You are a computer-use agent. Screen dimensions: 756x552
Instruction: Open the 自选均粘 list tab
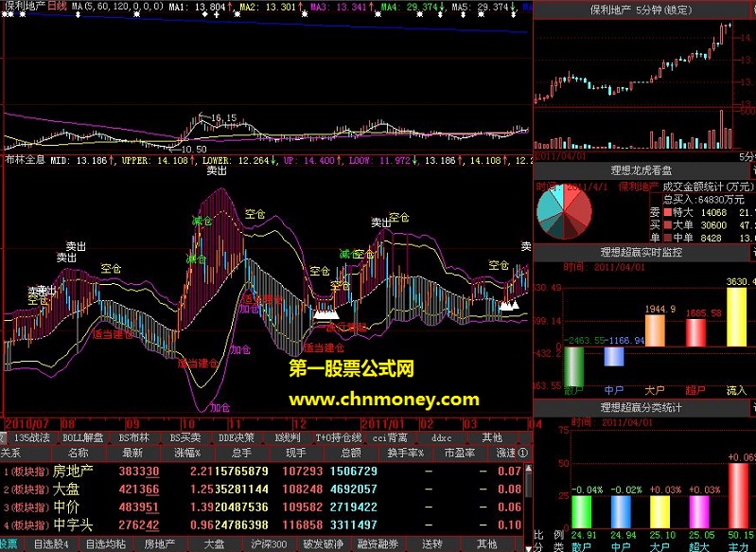point(106,544)
